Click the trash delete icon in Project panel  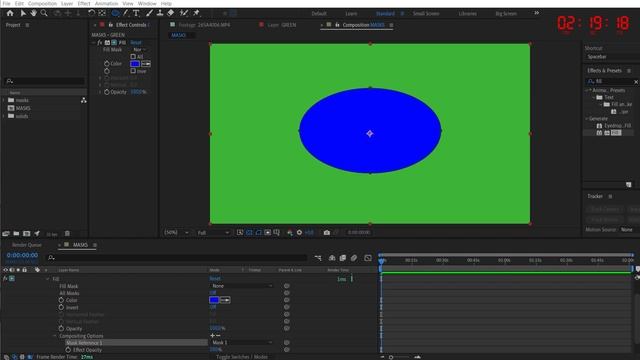(x=67, y=233)
